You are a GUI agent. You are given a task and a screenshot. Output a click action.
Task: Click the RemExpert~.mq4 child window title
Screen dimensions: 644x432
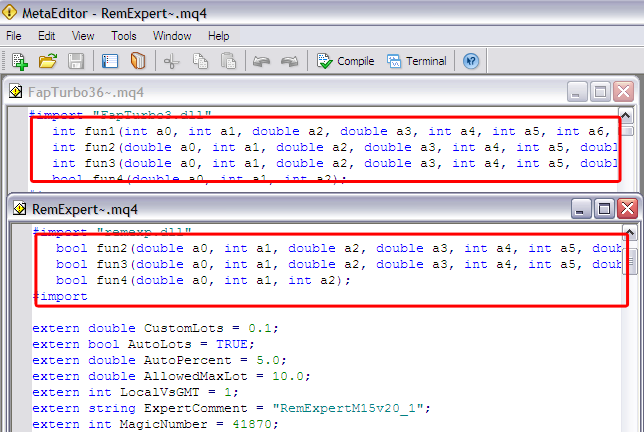click(x=85, y=209)
